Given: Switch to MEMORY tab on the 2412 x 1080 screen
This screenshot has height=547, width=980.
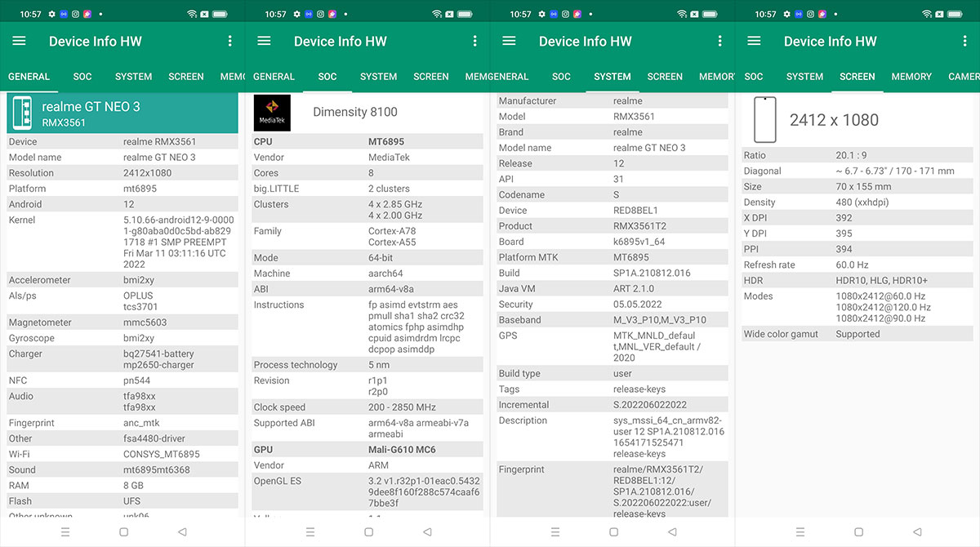Looking at the screenshot, I should [911, 77].
